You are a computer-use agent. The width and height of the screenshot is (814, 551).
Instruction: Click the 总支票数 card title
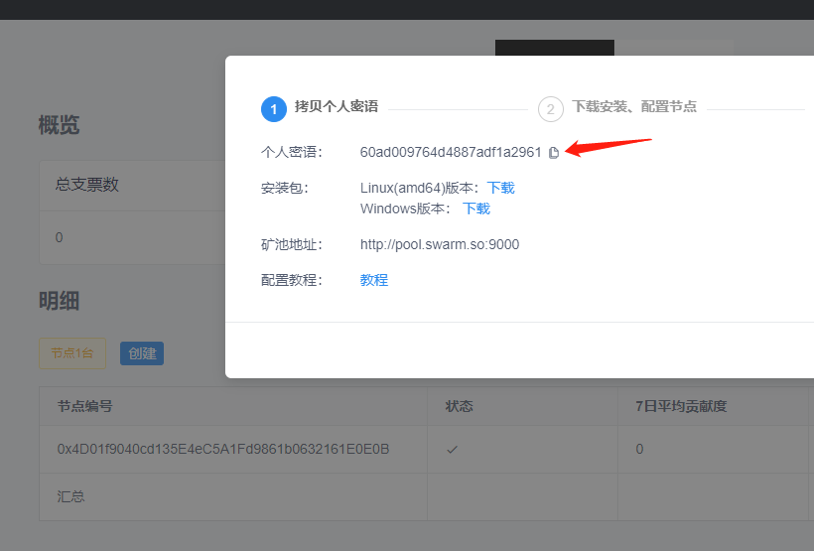[87, 184]
